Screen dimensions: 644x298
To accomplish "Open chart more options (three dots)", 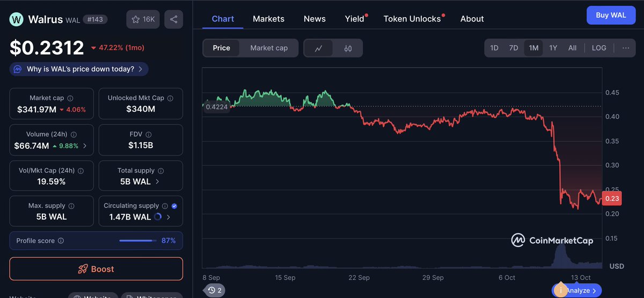I will [626, 48].
